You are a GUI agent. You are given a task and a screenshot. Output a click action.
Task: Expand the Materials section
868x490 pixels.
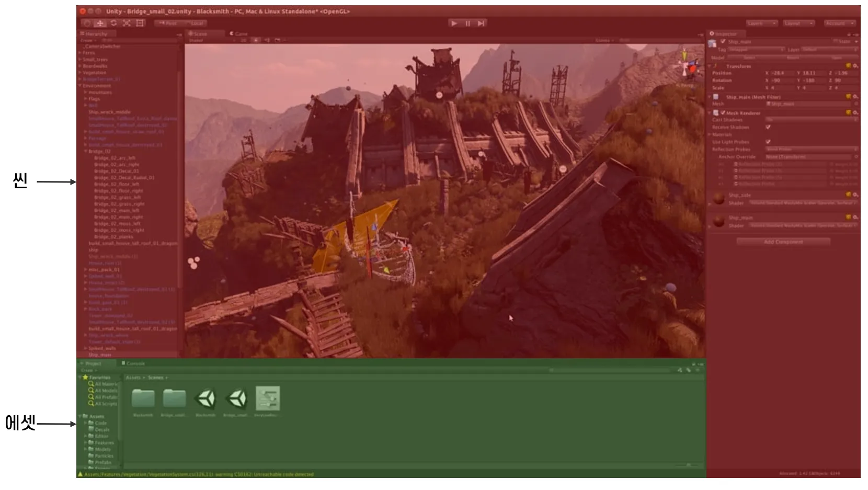(x=710, y=134)
